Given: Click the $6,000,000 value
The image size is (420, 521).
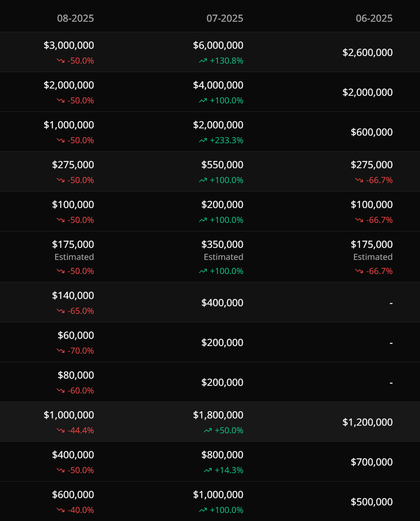Looking at the screenshot, I should pos(218,45).
